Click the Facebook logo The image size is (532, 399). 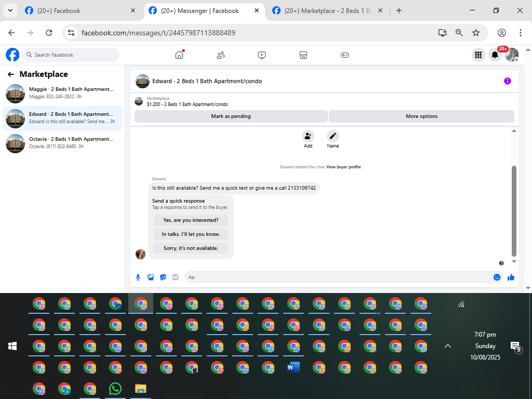12,55
